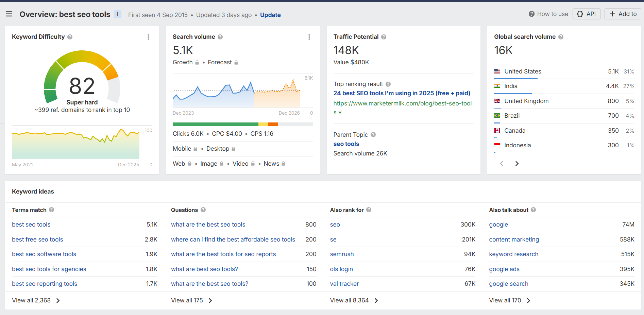
Task: Switch to the locked Desktop metric
Action: pos(218,149)
